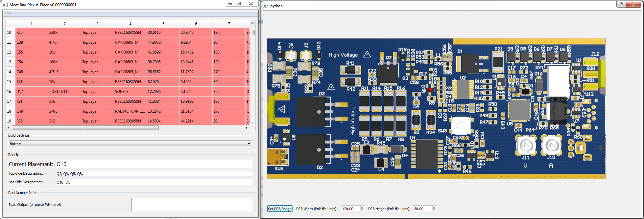The image size is (644, 219).
Task: Click the Top-Side Designators field
Action: (154, 173)
